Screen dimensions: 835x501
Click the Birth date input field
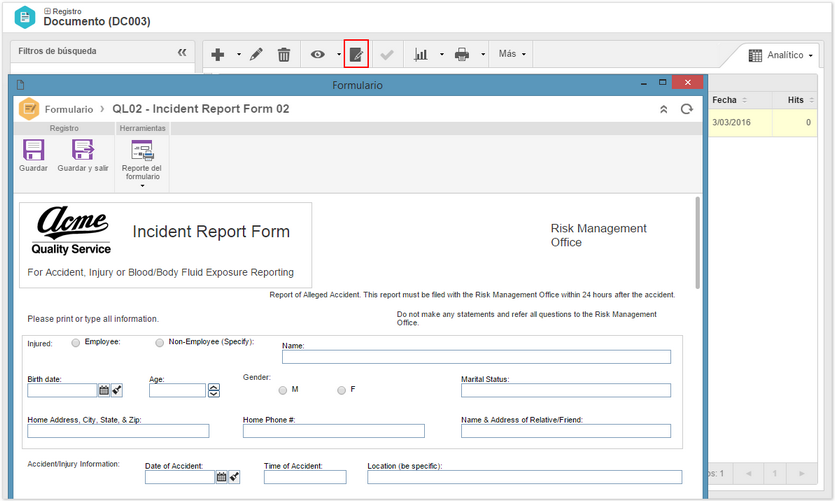62,390
